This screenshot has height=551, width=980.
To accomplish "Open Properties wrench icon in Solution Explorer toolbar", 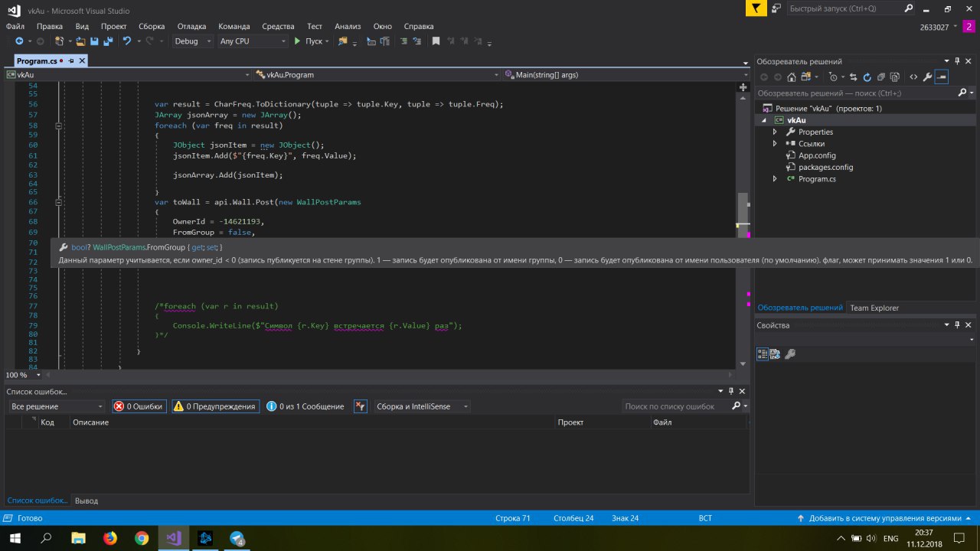I will click(x=927, y=77).
